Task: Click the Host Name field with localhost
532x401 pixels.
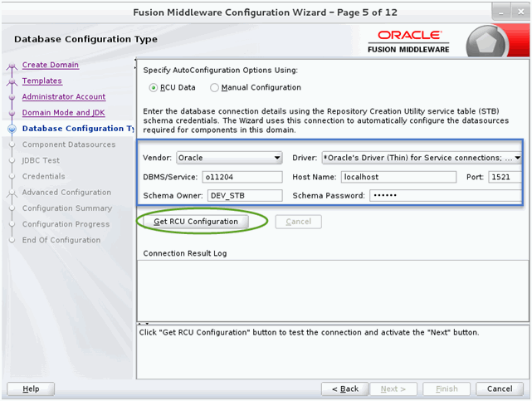Action: tap(398, 177)
